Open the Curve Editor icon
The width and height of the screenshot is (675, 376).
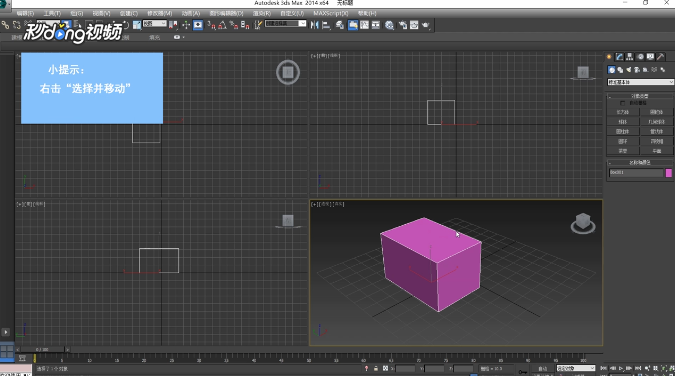pyautogui.click(x=364, y=25)
